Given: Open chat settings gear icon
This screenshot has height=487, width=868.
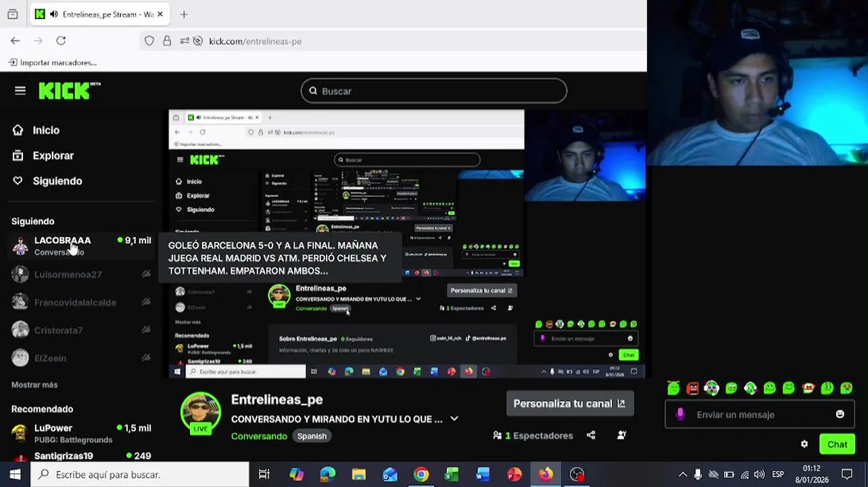Looking at the screenshot, I should point(804,444).
